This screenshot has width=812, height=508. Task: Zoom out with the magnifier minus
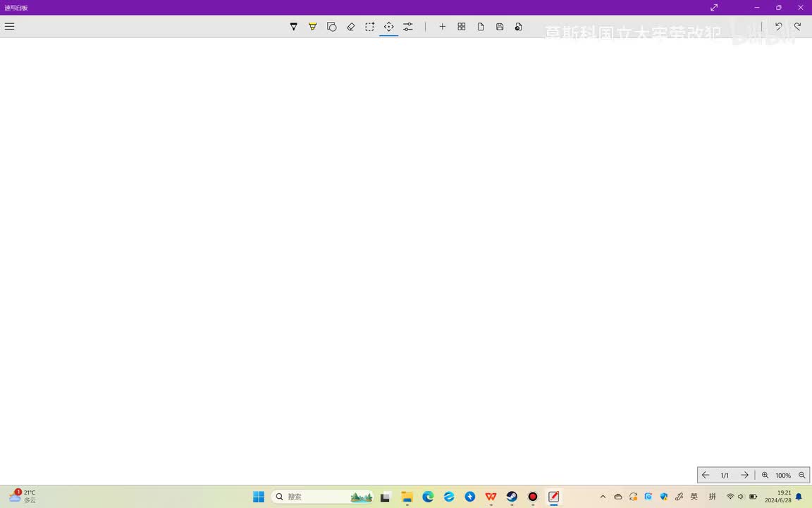pyautogui.click(x=801, y=475)
